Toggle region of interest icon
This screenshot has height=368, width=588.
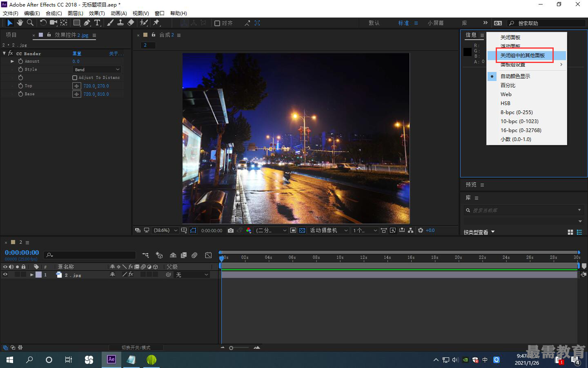(x=293, y=231)
